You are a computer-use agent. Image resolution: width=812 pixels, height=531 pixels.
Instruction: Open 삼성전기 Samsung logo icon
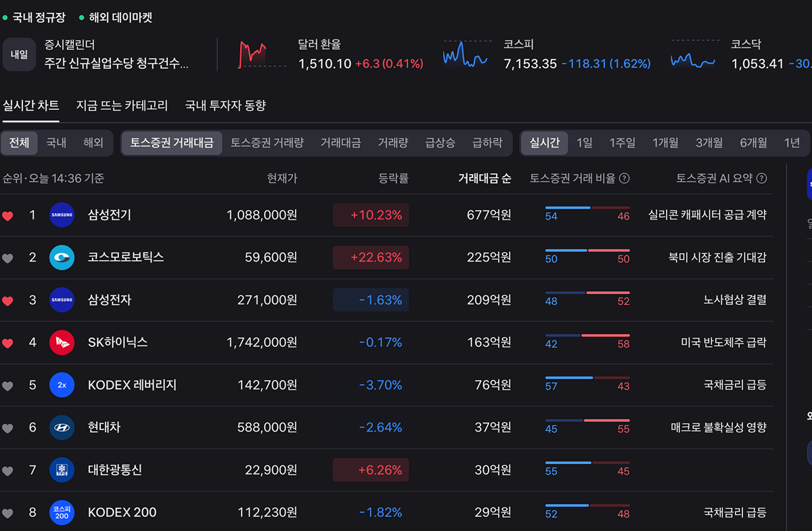point(62,215)
